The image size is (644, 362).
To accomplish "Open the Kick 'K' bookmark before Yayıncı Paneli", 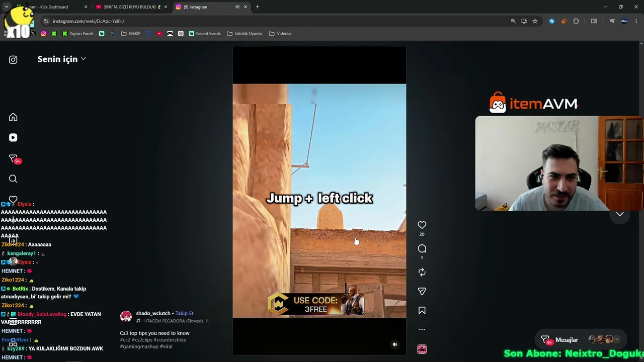I will 54,34.
